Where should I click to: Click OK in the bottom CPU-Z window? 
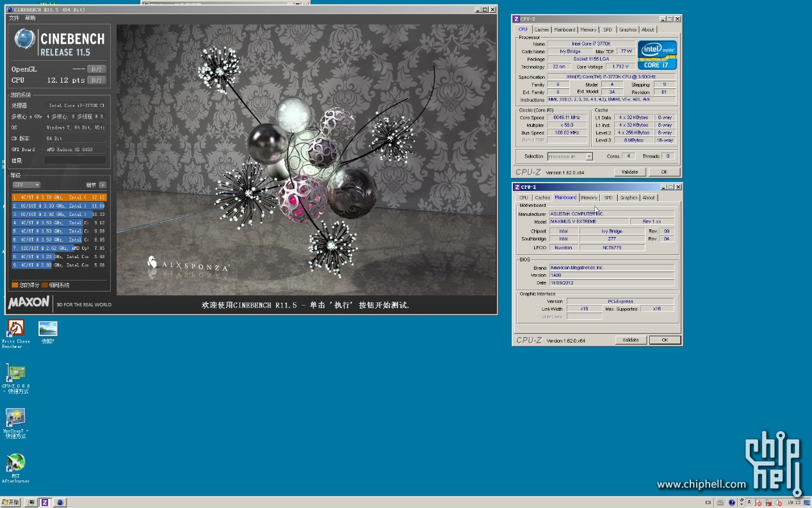coord(665,340)
